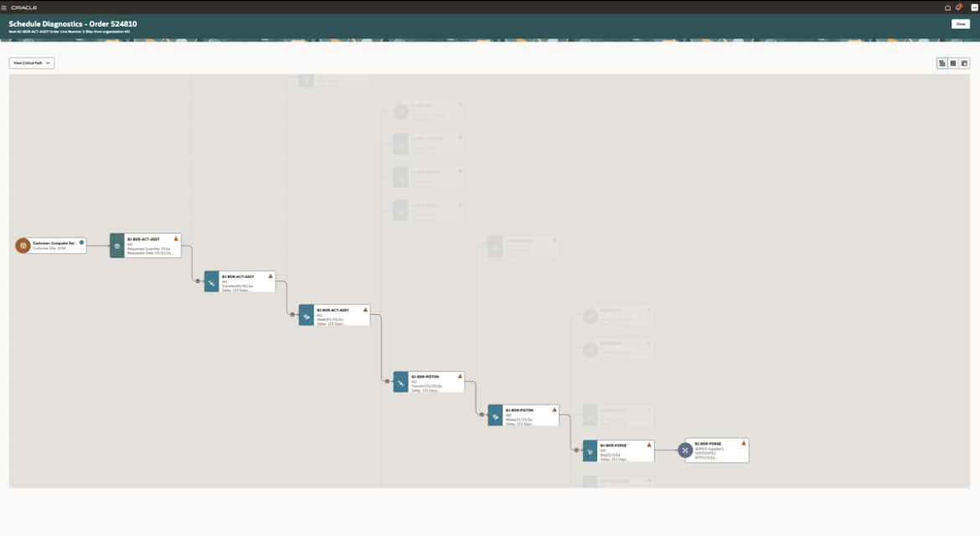Click the ORACLE logo link
The image size is (980, 536).
click(x=25, y=6)
